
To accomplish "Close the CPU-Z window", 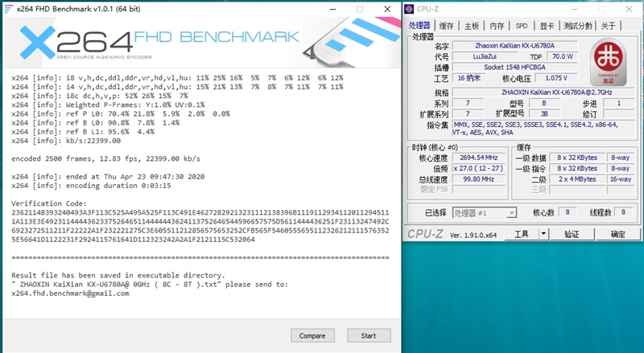I will point(629,9).
